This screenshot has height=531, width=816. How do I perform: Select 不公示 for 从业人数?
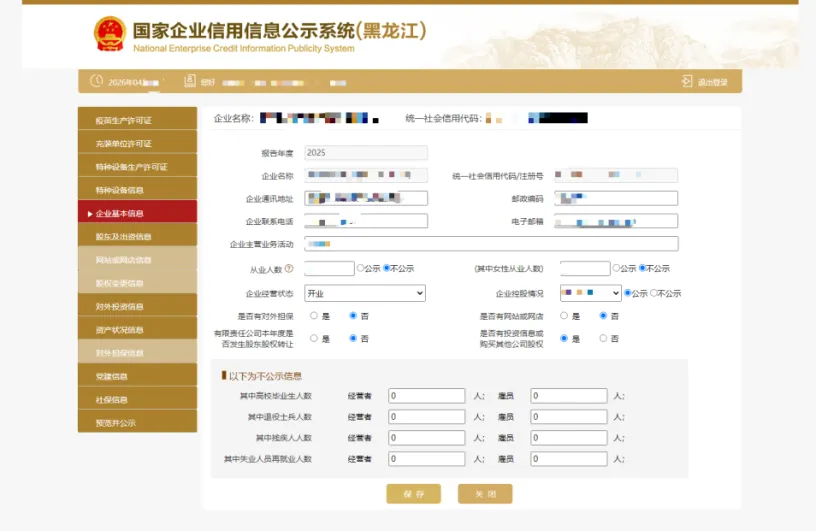387,268
